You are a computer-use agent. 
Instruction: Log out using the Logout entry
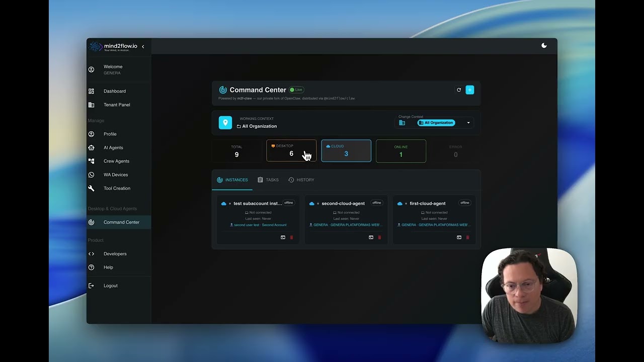coord(119,286)
